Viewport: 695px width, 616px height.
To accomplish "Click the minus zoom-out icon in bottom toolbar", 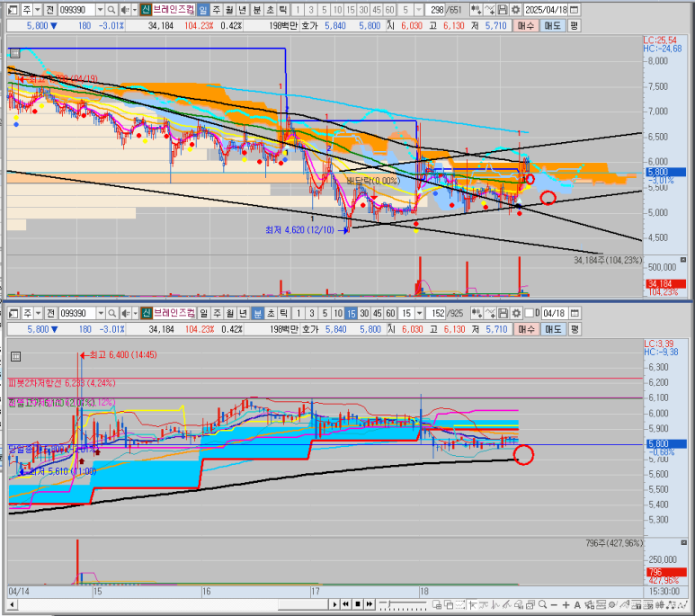I will pyautogui.click(x=554, y=604).
